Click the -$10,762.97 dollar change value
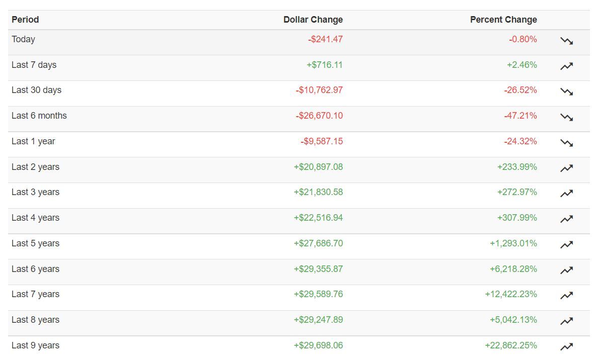 pyautogui.click(x=319, y=90)
